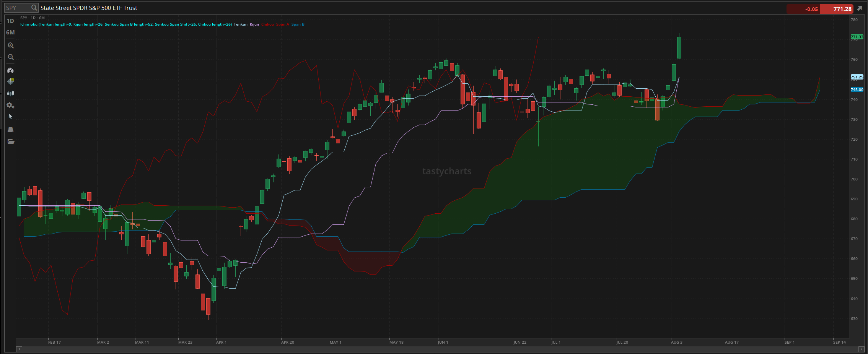
Task: Click the SEP 14 date axis label
Action: [x=839, y=343]
